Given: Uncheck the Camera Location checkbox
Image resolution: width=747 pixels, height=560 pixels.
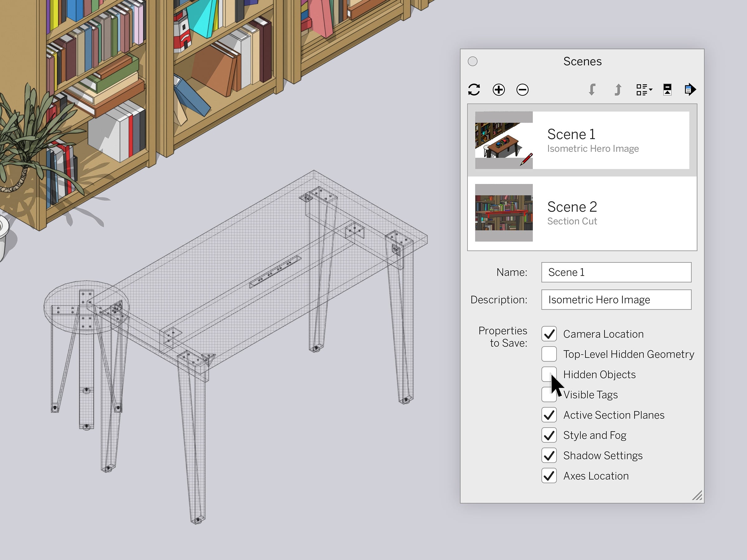Looking at the screenshot, I should pyautogui.click(x=549, y=334).
